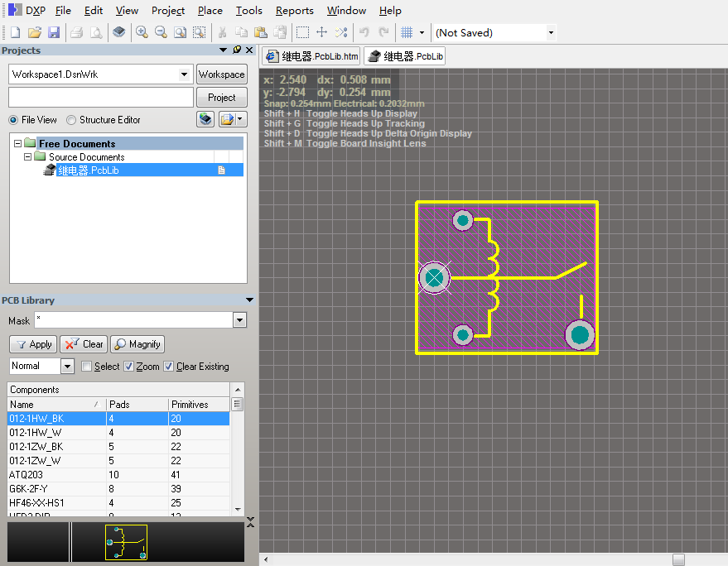Close the component preview pane
The image size is (728, 566).
(x=251, y=522)
